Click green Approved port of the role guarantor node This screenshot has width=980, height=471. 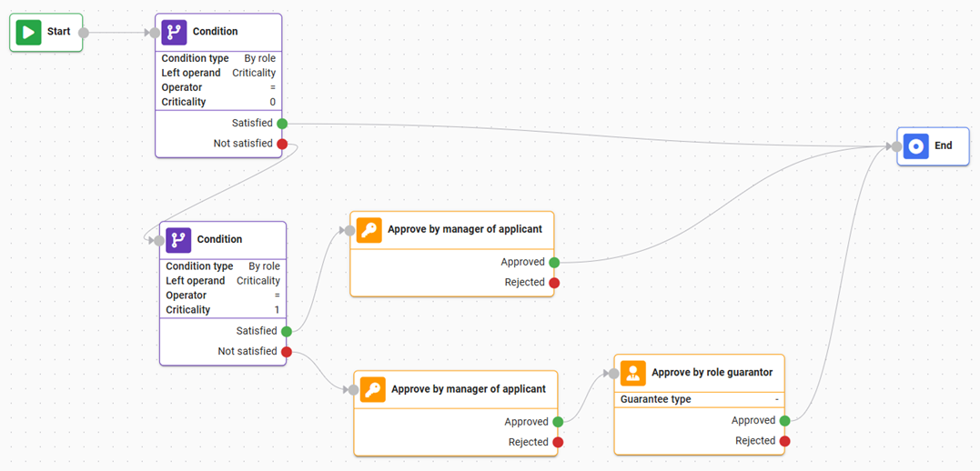pyautogui.click(x=784, y=421)
